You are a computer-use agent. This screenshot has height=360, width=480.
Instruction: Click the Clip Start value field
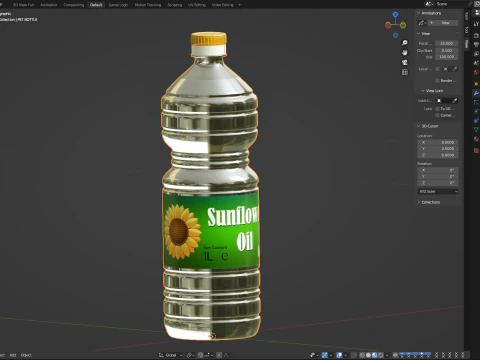[446, 51]
